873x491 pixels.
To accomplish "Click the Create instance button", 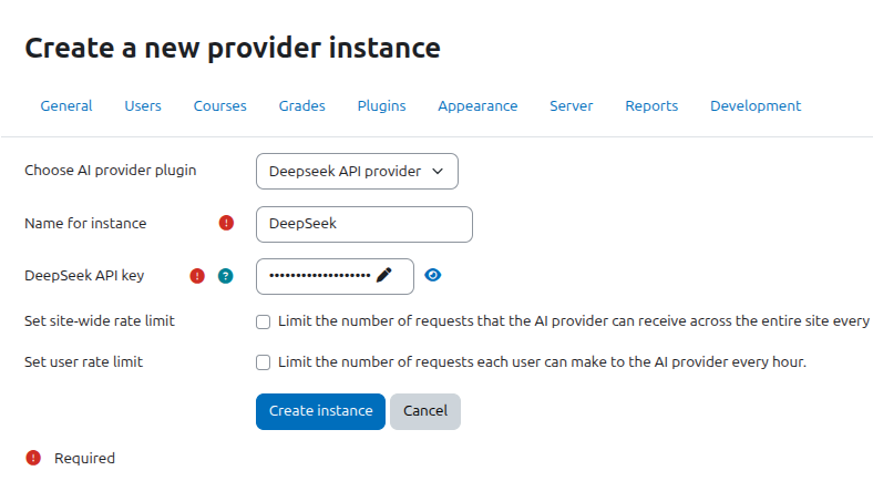I will (x=321, y=411).
